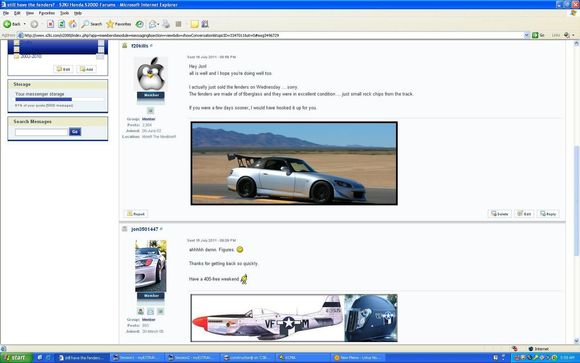
Task: Click the penguin avatar of f20kills
Action: pyautogui.click(x=151, y=74)
